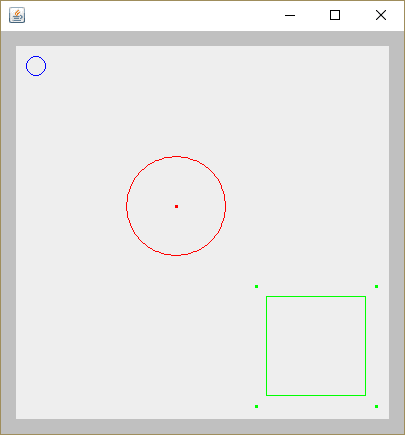The image size is (405, 435).
Task: Select the small blue circle
Action: 36,66
